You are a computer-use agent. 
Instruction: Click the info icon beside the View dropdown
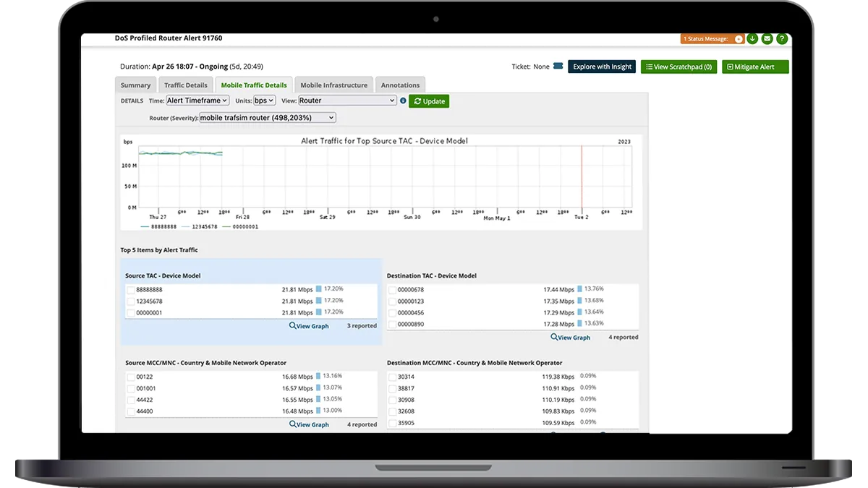(403, 100)
